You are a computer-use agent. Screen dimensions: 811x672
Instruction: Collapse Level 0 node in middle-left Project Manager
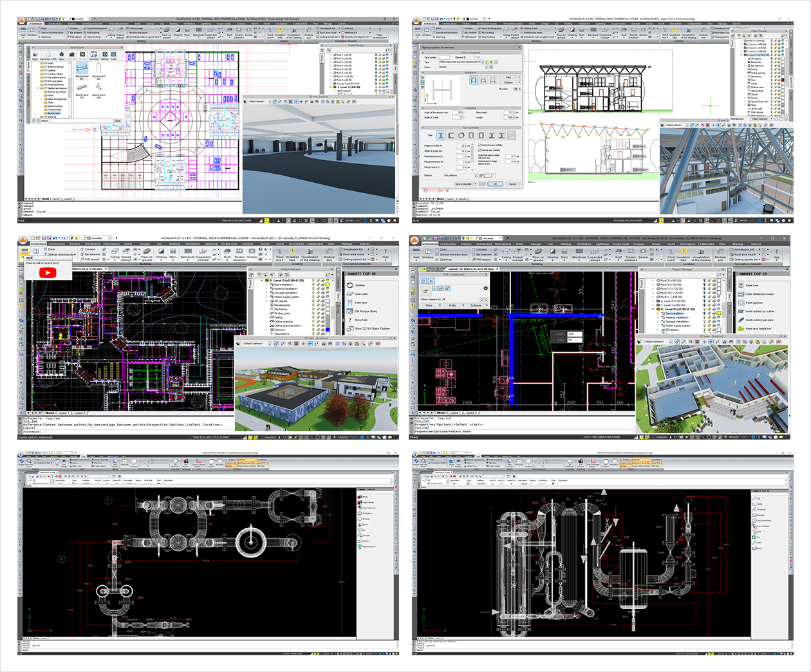pyautogui.click(x=262, y=281)
